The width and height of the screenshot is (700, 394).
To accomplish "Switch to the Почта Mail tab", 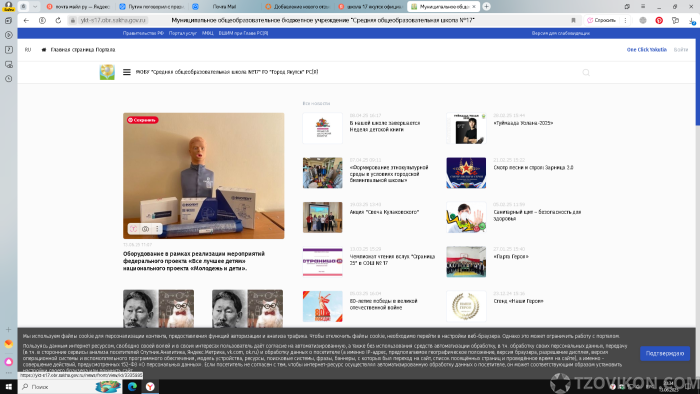I will click(224, 7).
